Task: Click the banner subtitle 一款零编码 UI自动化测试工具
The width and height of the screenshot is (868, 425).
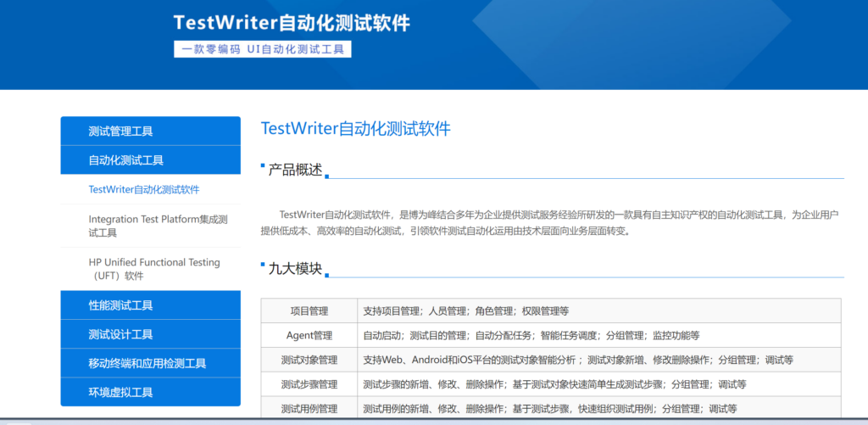Action: 263,49
